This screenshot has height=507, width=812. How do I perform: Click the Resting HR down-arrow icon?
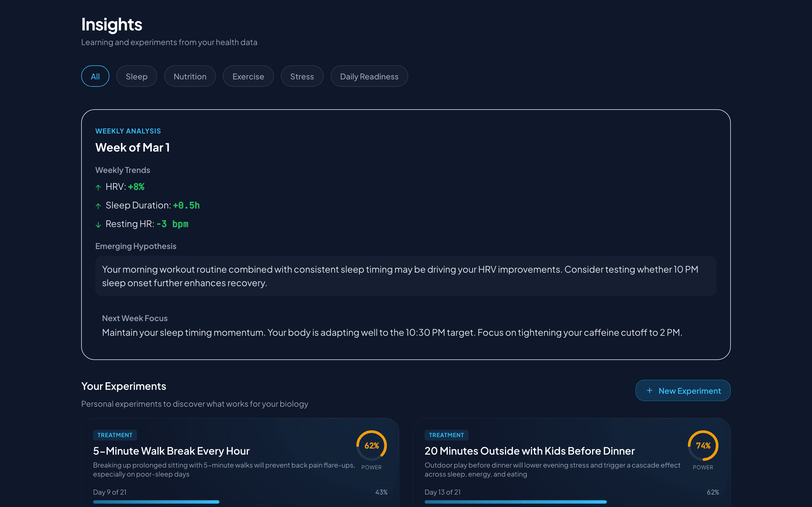click(x=98, y=225)
